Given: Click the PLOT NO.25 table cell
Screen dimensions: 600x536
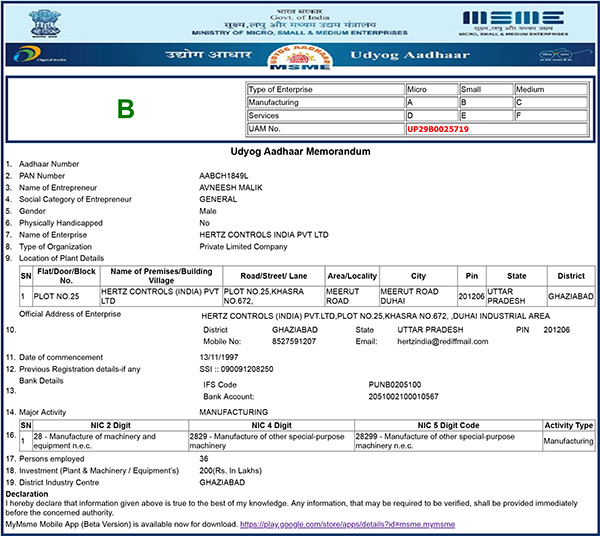Looking at the screenshot, I should click(x=66, y=296).
